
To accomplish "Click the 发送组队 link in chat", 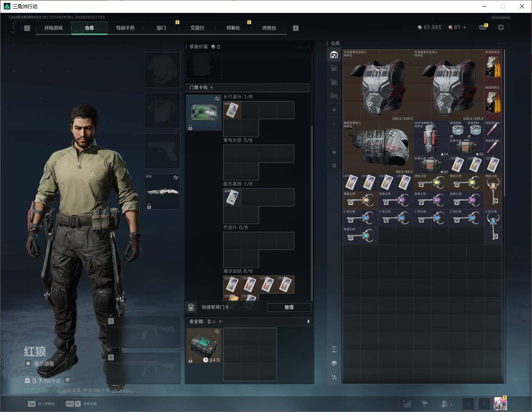I will [x=122, y=390].
